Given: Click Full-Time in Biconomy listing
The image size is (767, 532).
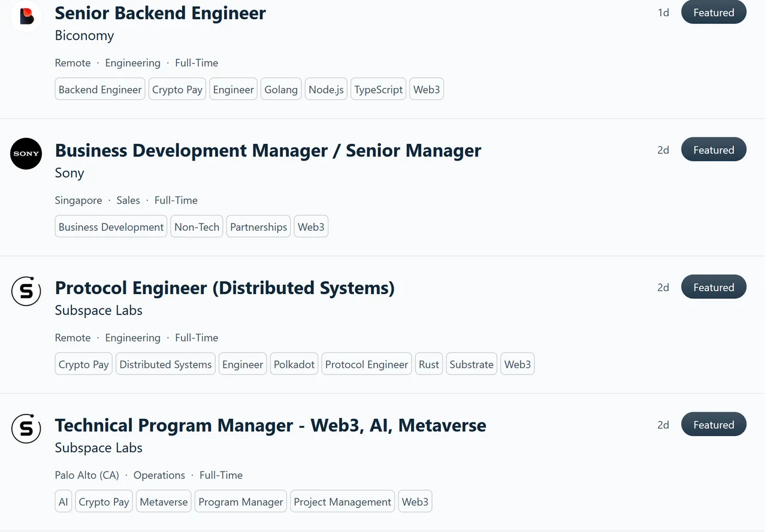Looking at the screenshot, I should [x=197, y=63].
